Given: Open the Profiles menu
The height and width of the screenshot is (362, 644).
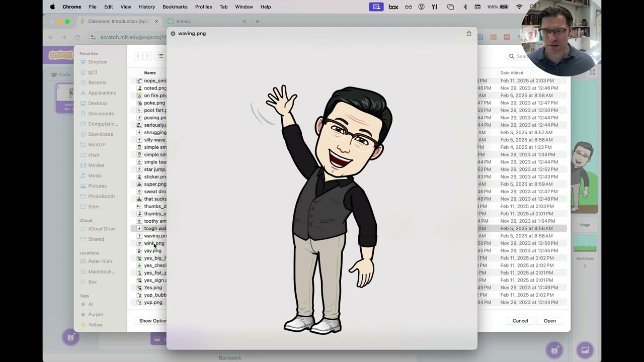Looking at the screenshot, I should point(203,7).
